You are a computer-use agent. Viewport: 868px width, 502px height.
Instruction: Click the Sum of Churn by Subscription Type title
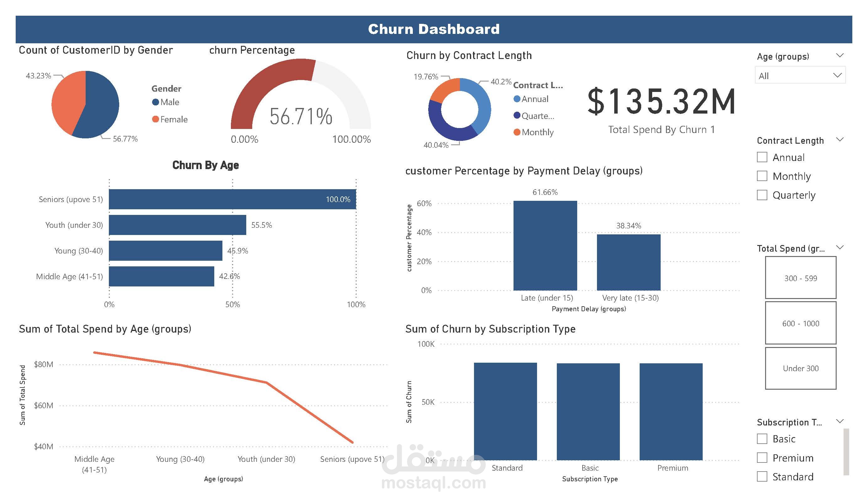(x=490, y=329)
